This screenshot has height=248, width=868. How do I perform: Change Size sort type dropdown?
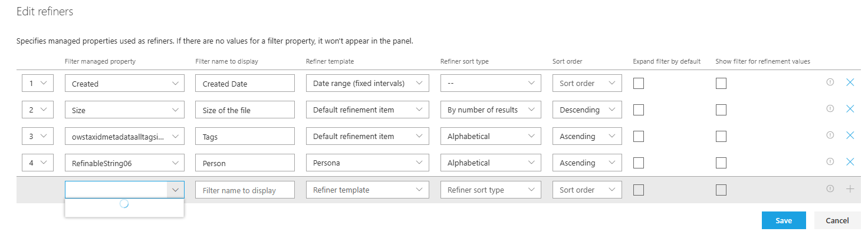pos(491,110)
